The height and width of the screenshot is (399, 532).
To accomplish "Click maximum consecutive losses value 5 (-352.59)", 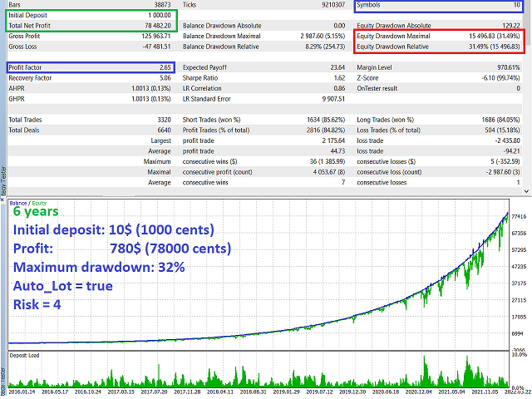I will [x=505, y=162].
